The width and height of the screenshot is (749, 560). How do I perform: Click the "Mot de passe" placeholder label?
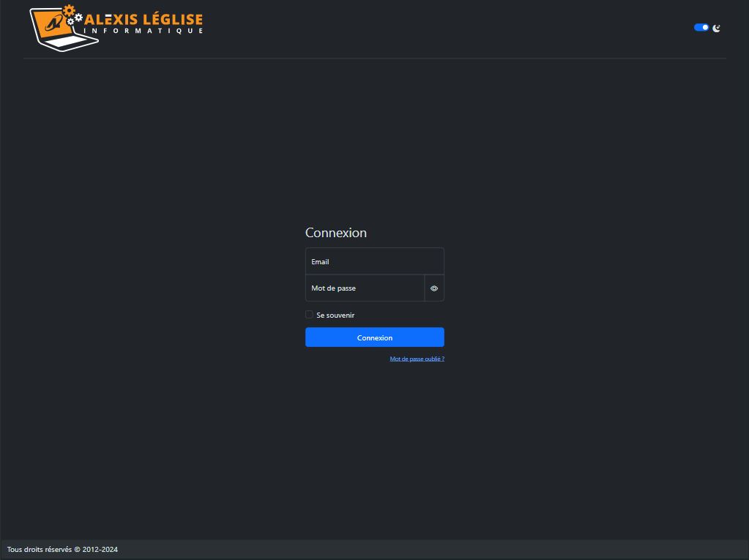(333, 288)
